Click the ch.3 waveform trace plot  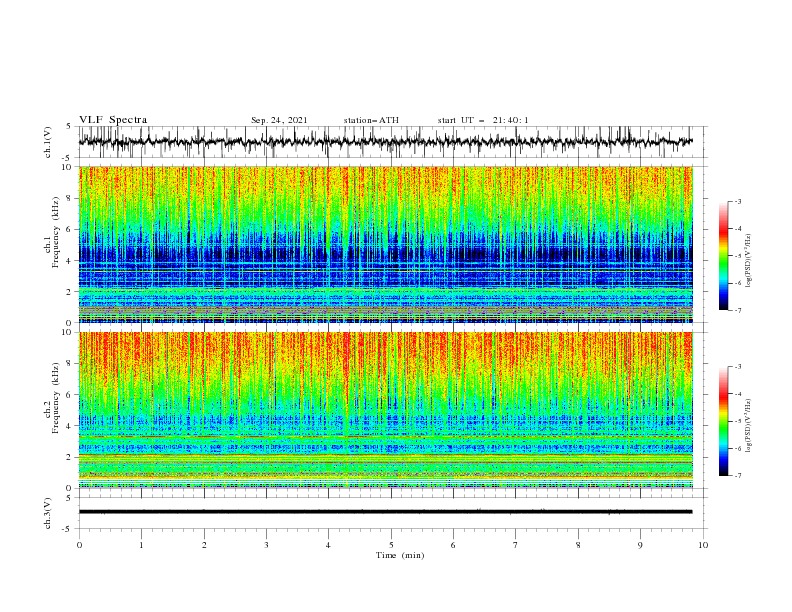point(386,512)
